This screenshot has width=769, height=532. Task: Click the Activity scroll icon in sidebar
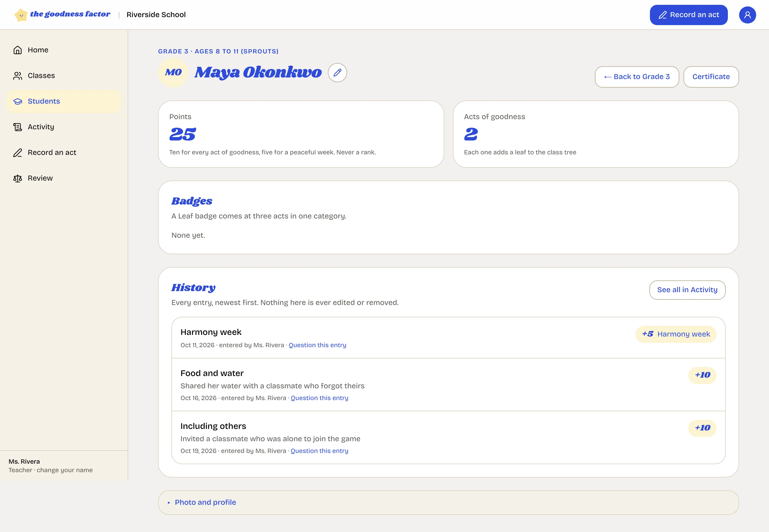pyautogui.click(x=18, y=127)
